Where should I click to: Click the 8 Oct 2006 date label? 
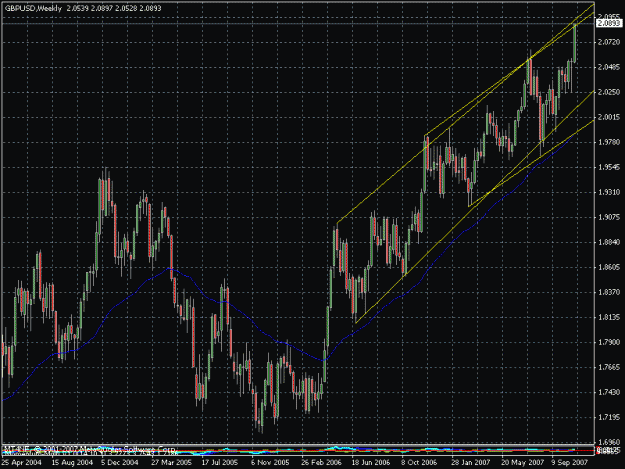(419, 463)
